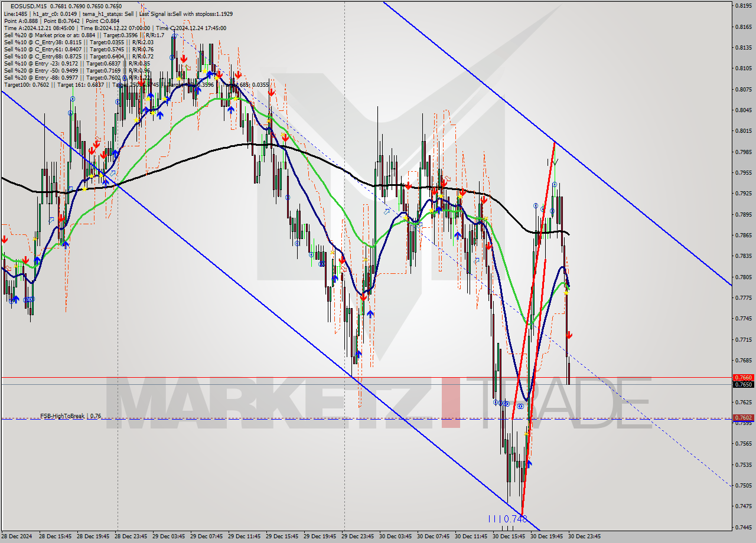Click the 0.7745 price axis label

(x=744, y=319)
